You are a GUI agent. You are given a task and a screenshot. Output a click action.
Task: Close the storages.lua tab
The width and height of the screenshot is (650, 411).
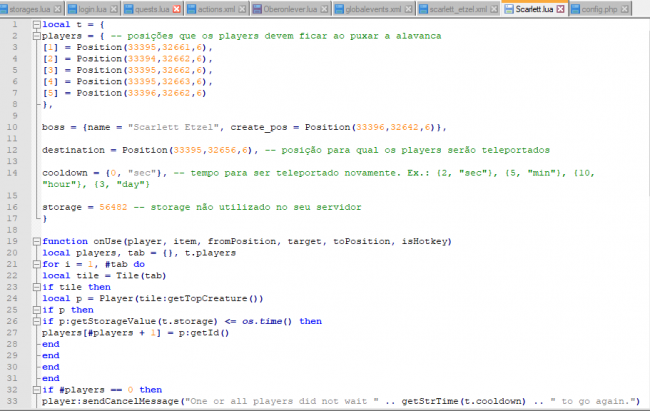coord(58,9)
